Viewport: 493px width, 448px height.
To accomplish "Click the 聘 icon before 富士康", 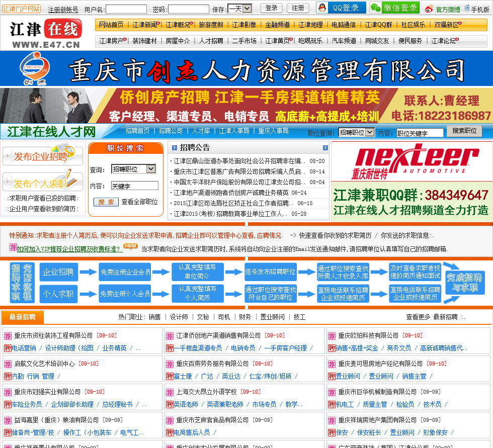I will click(x=170, y=377).
